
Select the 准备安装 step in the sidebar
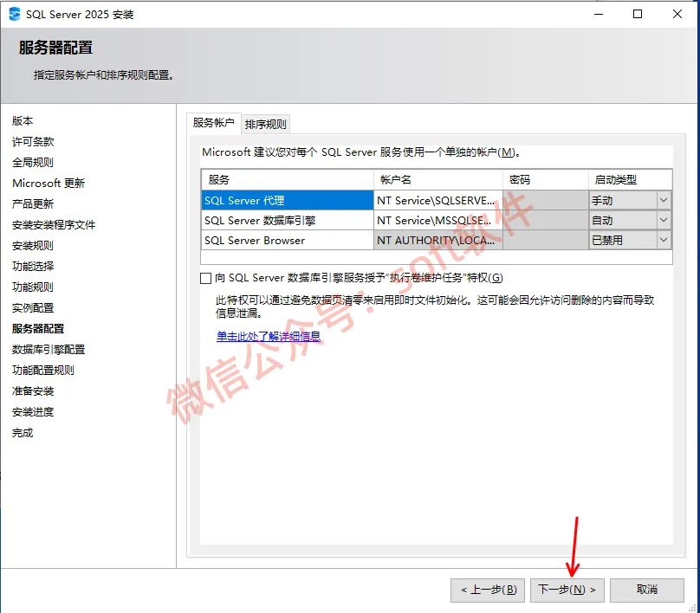[x=33, y=391]
